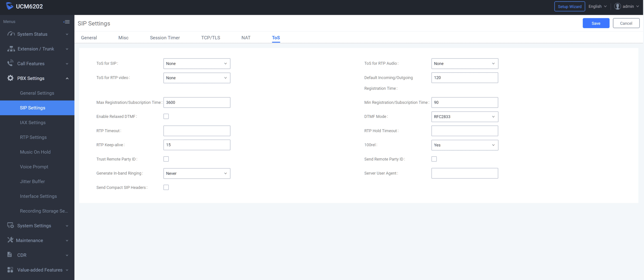Switch to the NAT tab
This screenshot has height=280, width=644.
coord(246,37)
